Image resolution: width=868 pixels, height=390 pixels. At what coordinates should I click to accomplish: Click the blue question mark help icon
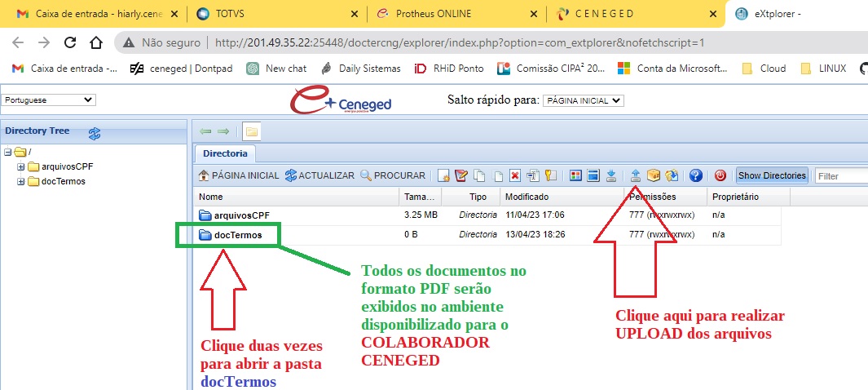[x=695, y=175]
